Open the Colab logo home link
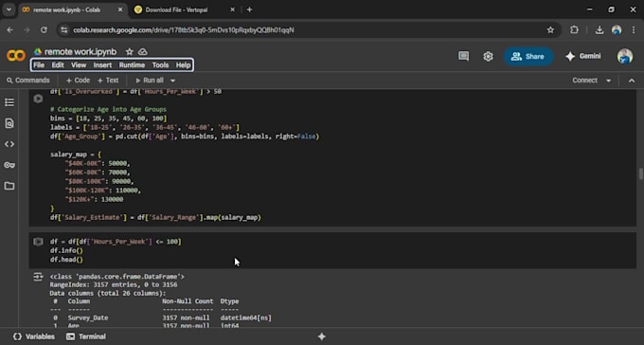The image size is (644, 345). [16, 56]
